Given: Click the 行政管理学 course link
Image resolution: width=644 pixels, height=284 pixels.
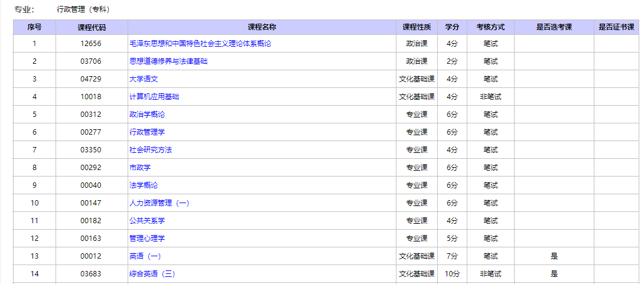Looking at the screenshot, I should click(x=147, y=132).
